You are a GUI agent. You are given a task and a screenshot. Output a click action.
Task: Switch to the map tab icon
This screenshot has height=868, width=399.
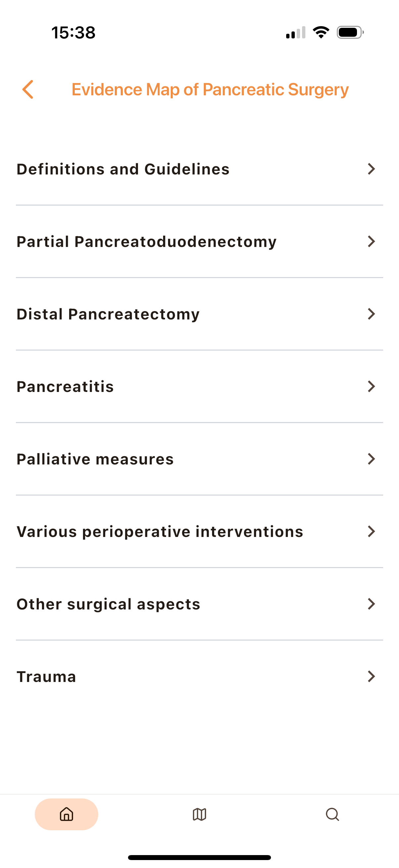(x=199, y=814)
